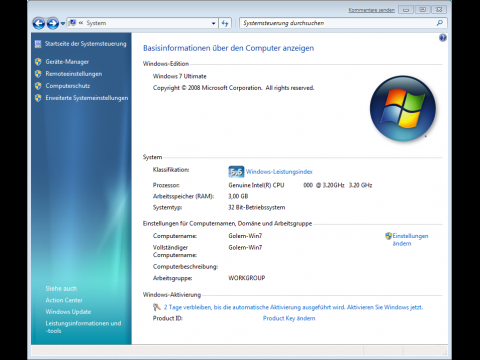Open the recent pages dropdown arrow
The height and width of the screenshot is (360, 480).
[63, 24]
